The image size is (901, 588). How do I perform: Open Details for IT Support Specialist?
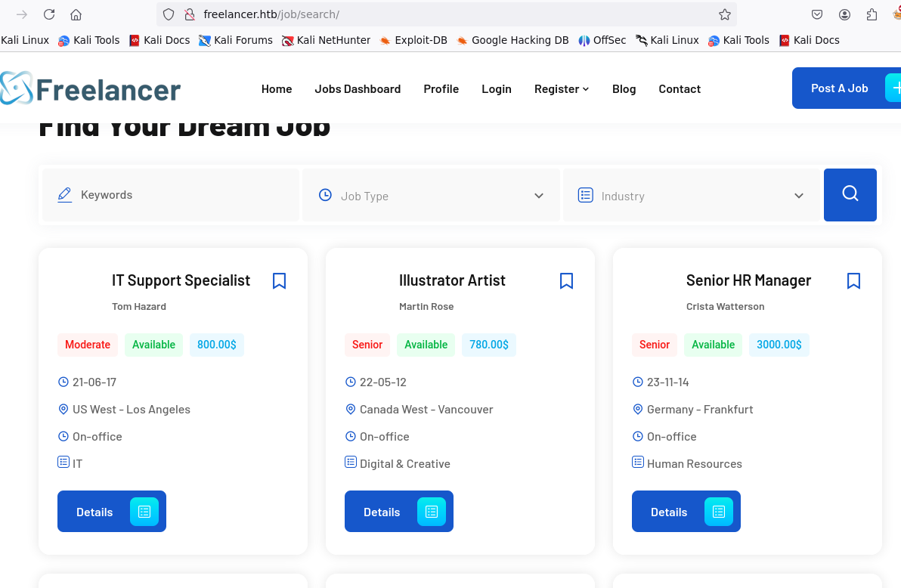tap(111, 511)
